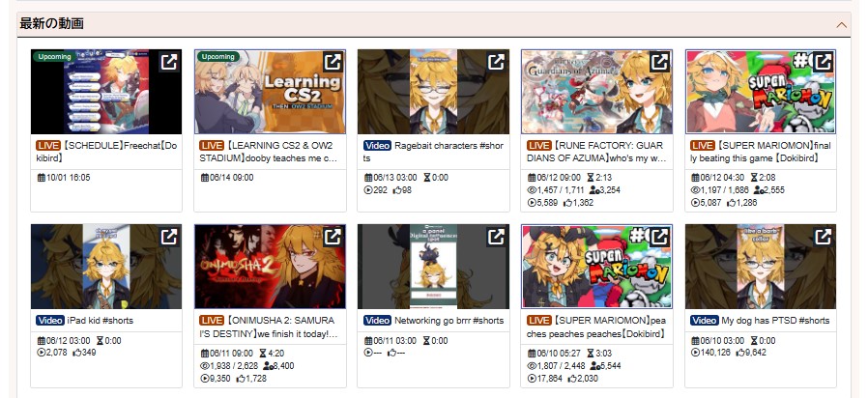Image resolution: width=868 pixels, height=398 pixels.
Task: Open external link on Rune Factory stream
Action: coord(659,62)
